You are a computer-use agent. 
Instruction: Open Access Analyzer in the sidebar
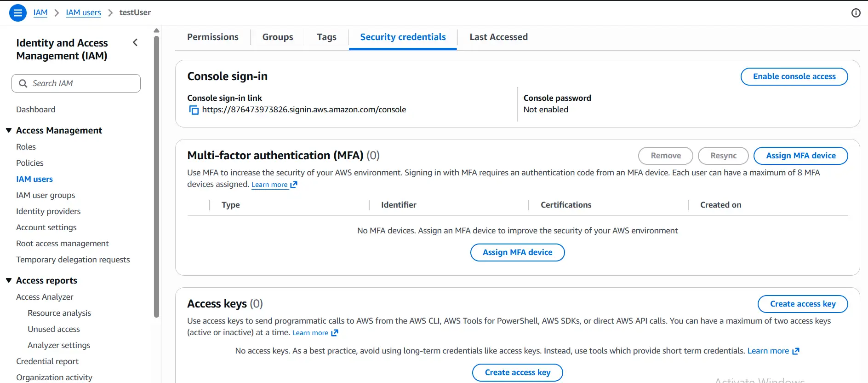[x=45, y=297]
